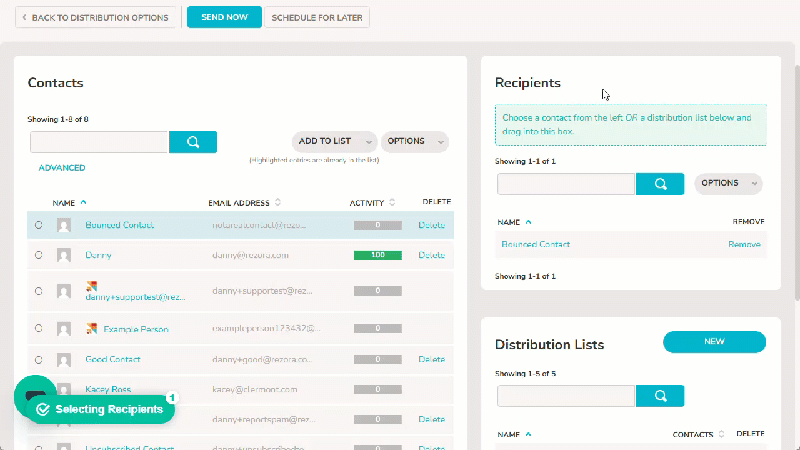
Task: Select the Good Contact radio button
Action: pyautogui.click(x=39, y=360)
